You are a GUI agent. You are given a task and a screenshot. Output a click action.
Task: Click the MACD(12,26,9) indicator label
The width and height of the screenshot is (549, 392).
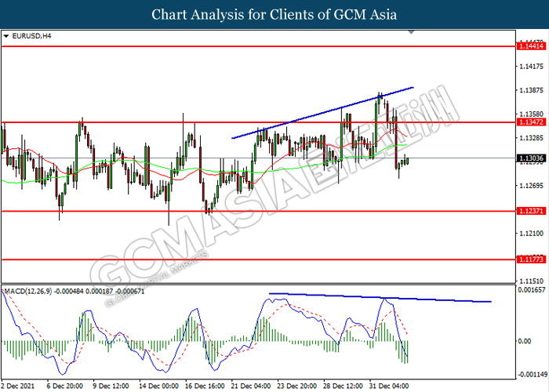point(74,291)
